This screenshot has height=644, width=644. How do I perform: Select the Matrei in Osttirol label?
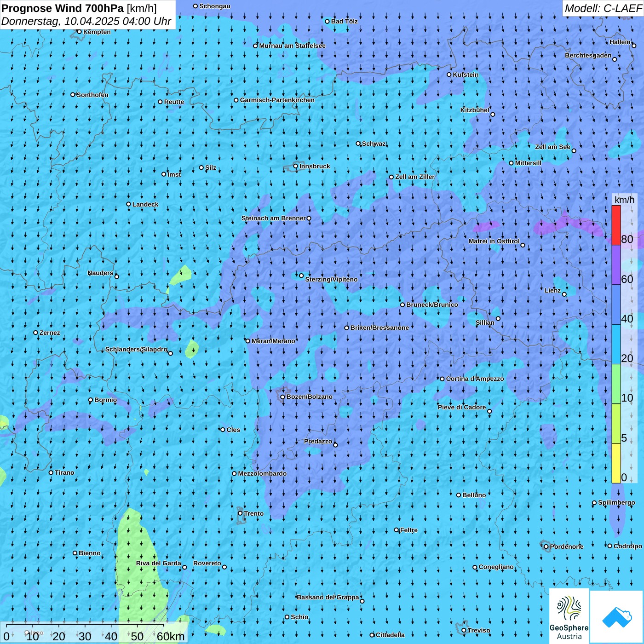point(494,241)
